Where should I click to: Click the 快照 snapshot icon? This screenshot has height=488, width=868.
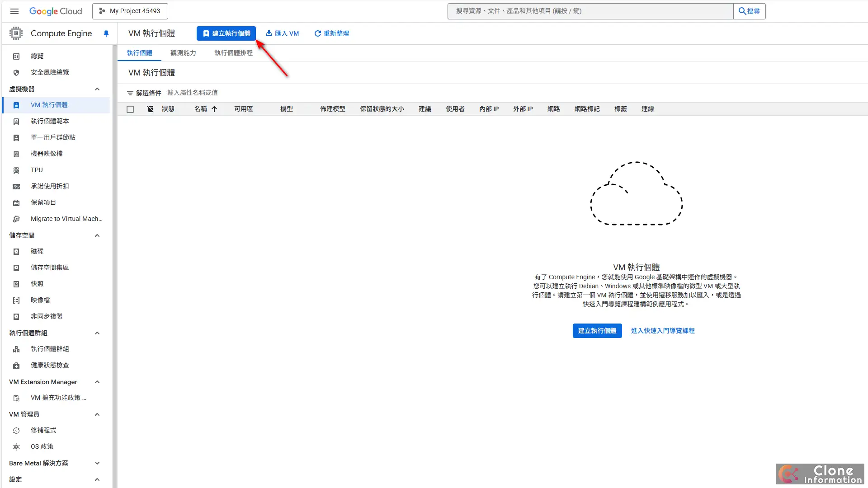point(16,284)
